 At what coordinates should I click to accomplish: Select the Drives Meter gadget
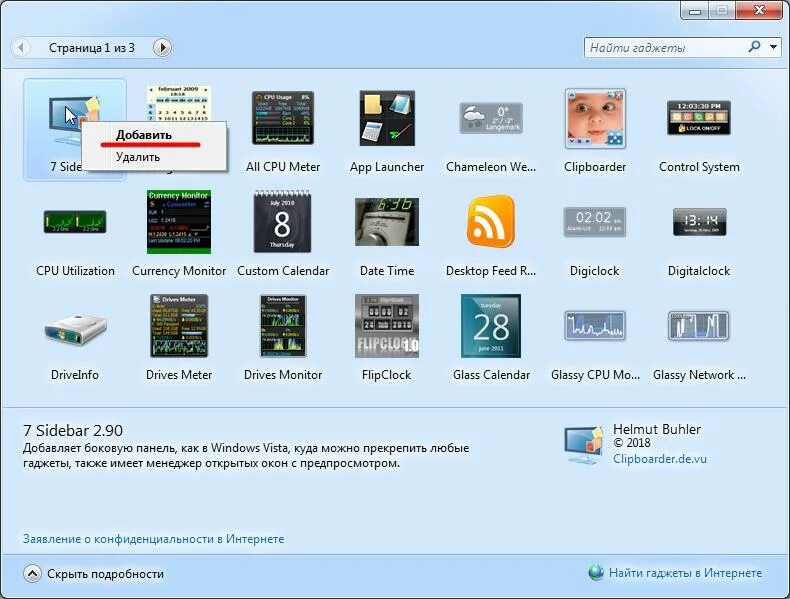point(179,326)
